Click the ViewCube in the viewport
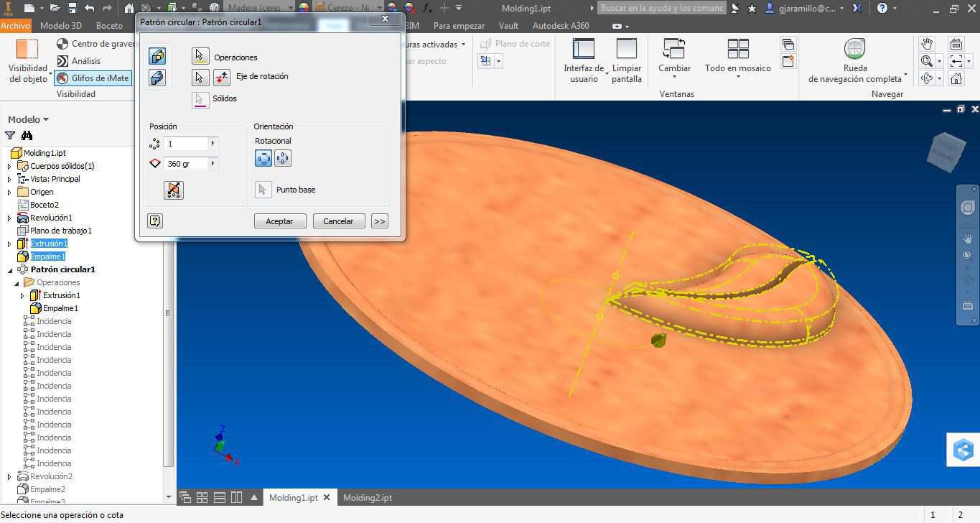980x523 pixels. coord(946,152)
